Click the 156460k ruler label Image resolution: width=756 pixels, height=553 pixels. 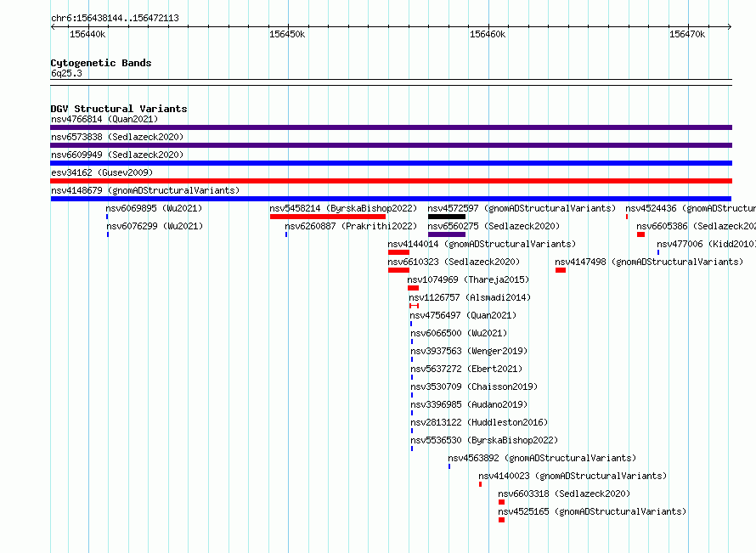[x=488, y=34]
